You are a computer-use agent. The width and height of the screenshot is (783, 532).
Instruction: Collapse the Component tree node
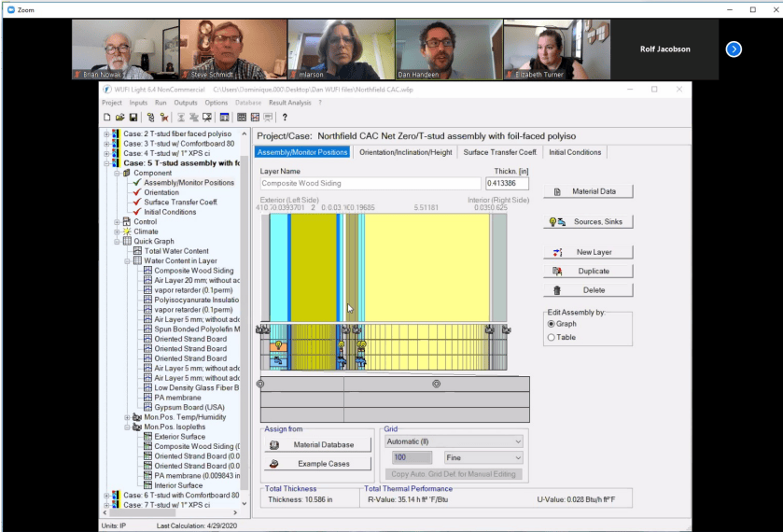[x=117, y=173]
